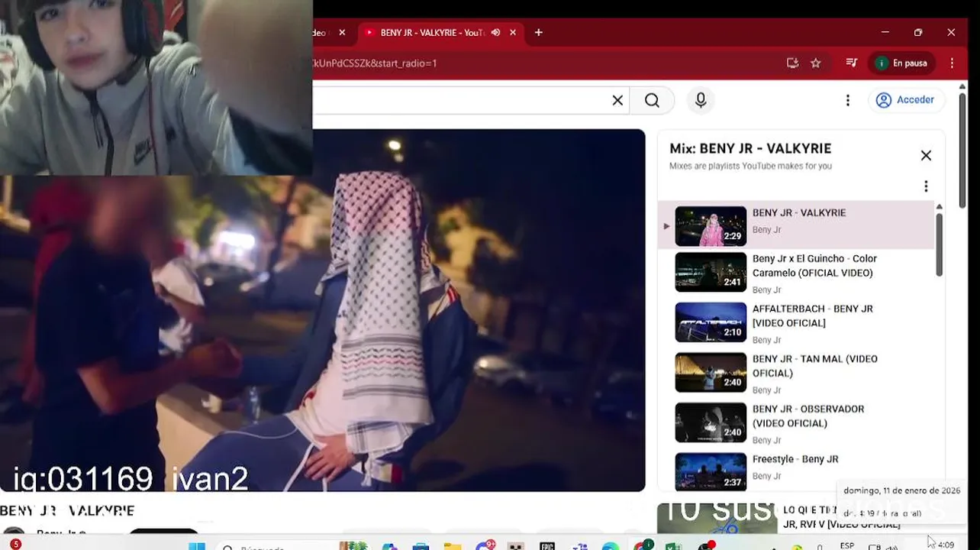Click 'Mixes are playlists YouTube makes for you' text
Image resolution: width=980 pixels, height=550 pixels.
click(x=750, y=167)
